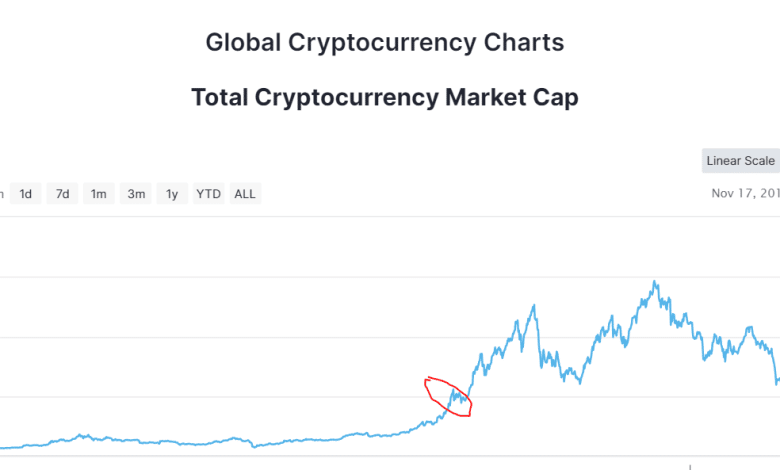Click the first major peak after the red circle
The image size is (780, 470).
click(x=534, y=306)
